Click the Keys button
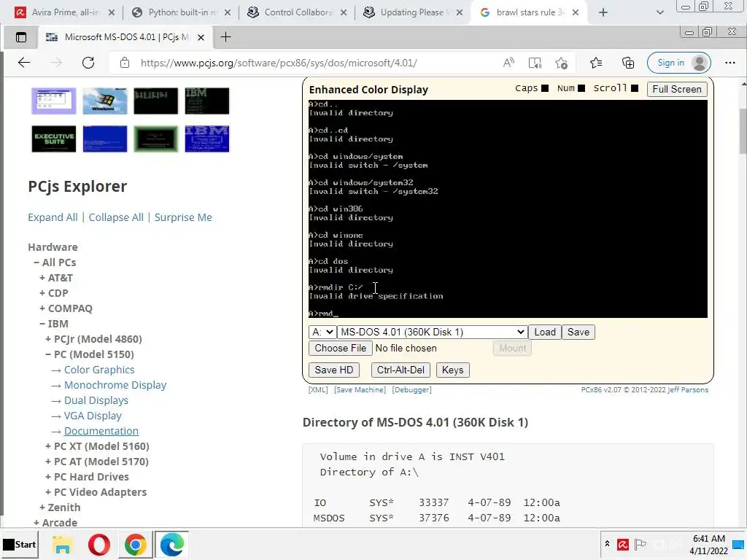 click(x=452, y=370)
